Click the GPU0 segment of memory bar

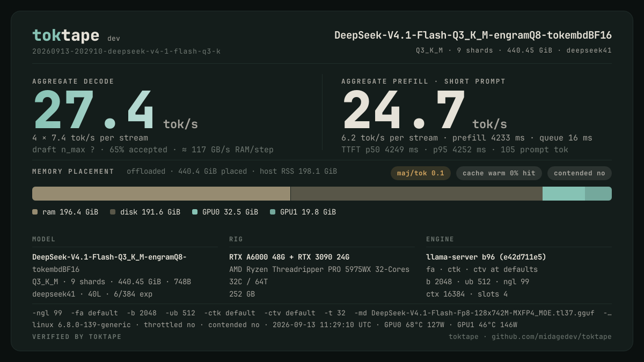[x=563, y=194]
